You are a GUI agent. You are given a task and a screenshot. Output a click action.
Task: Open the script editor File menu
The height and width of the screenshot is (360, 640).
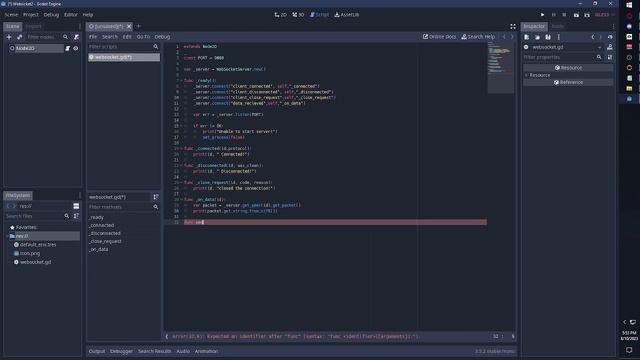pos(93,37)
